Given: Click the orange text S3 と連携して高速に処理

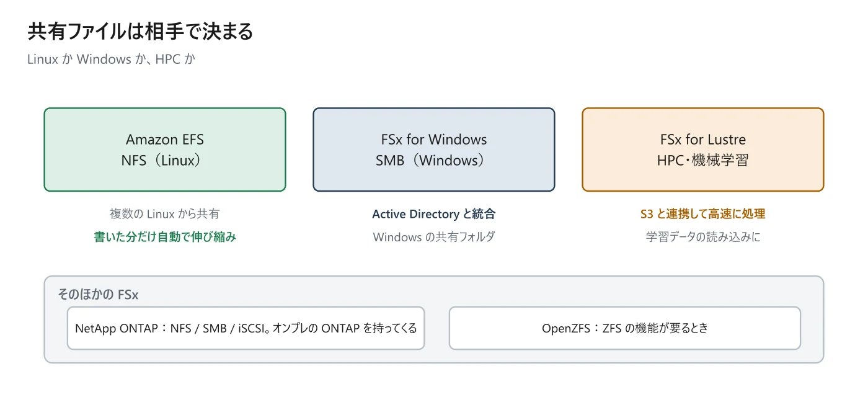Looking at the screenshot, I should pos(703,214).
